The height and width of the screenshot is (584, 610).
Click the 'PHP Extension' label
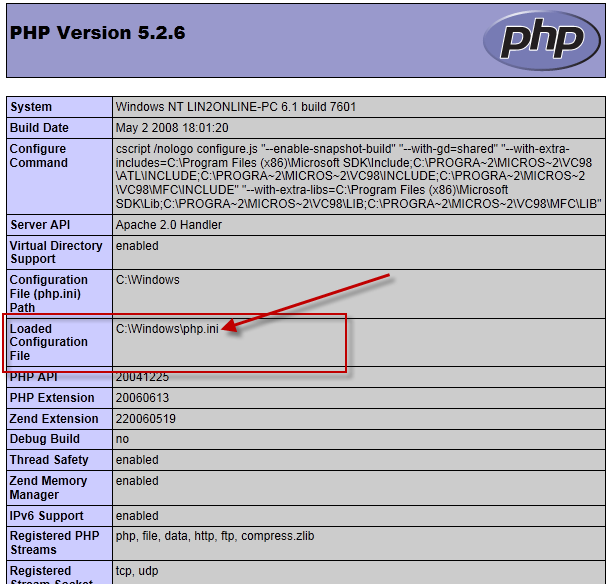[x=52, y=398]
